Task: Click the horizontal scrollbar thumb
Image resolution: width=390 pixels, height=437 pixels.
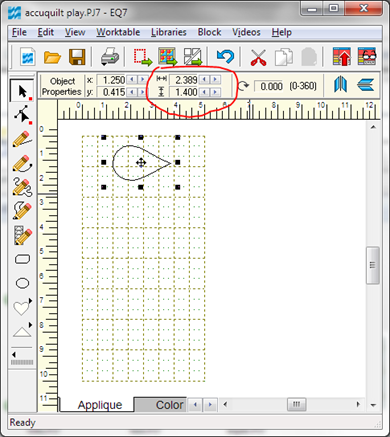Action: [x=296, y=404]
